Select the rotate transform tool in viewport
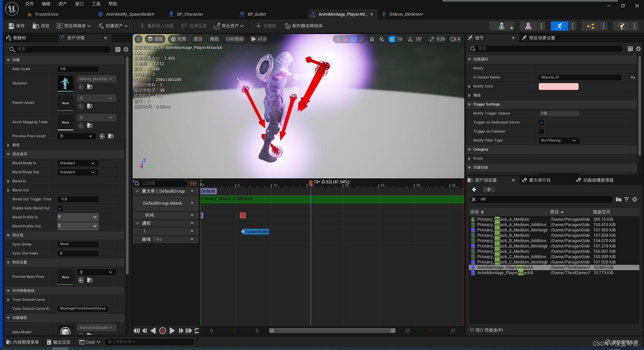The height and width of the screenshot is (350, 644). (x=354, y=39)
